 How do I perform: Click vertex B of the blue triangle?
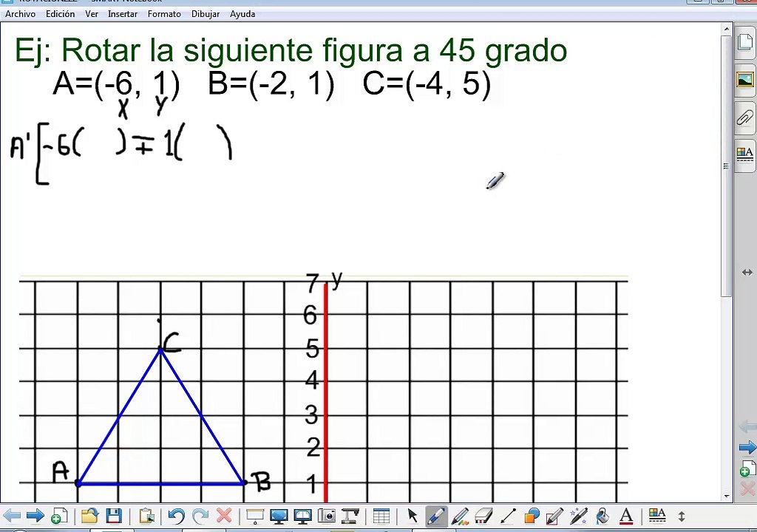(x=244, y=482)
